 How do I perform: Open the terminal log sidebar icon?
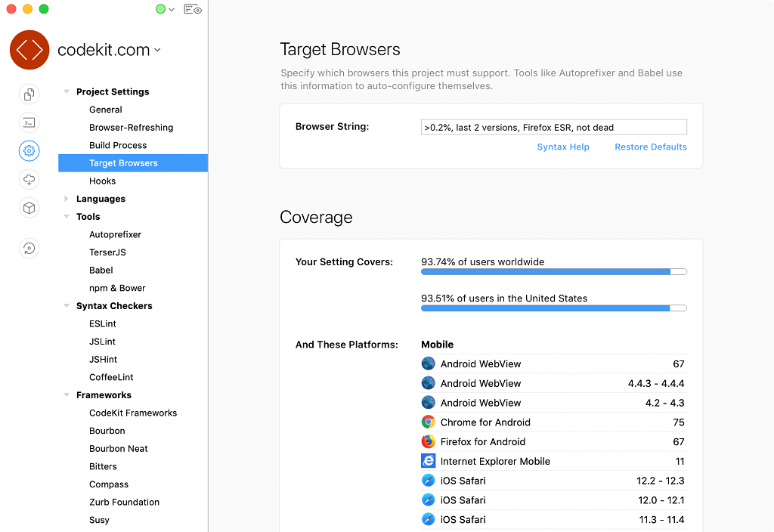[x=29, y=122]
